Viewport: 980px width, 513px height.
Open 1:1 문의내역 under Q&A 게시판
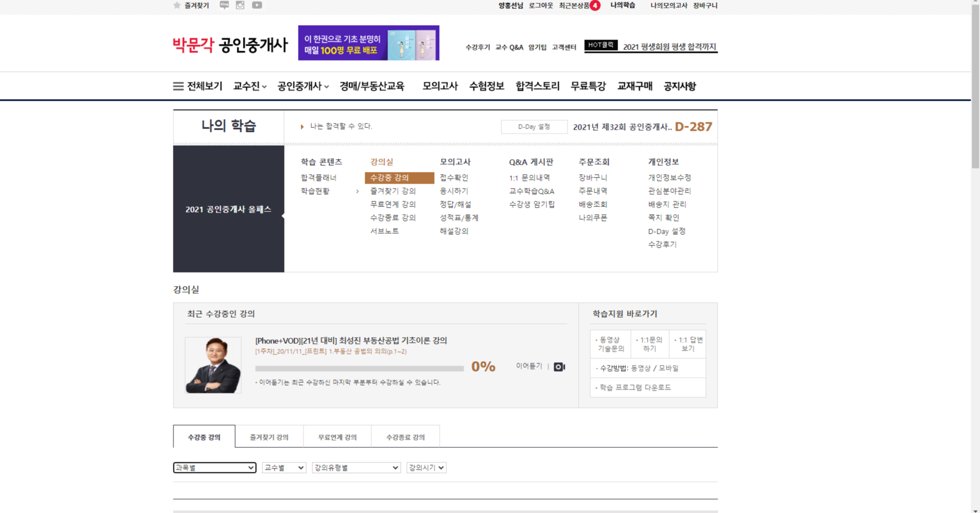coord(529,177)
